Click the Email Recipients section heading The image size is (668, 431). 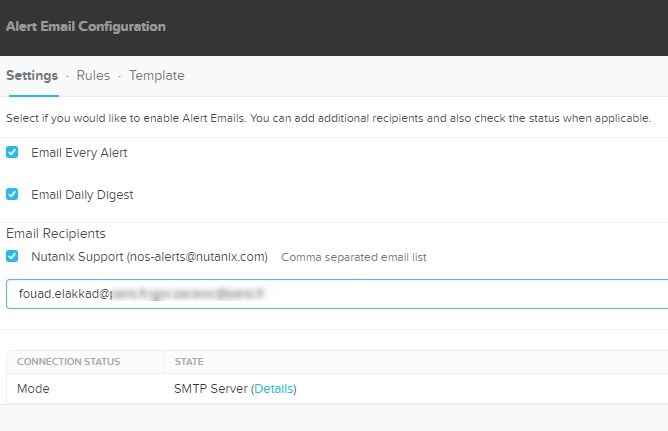[56, 234]
